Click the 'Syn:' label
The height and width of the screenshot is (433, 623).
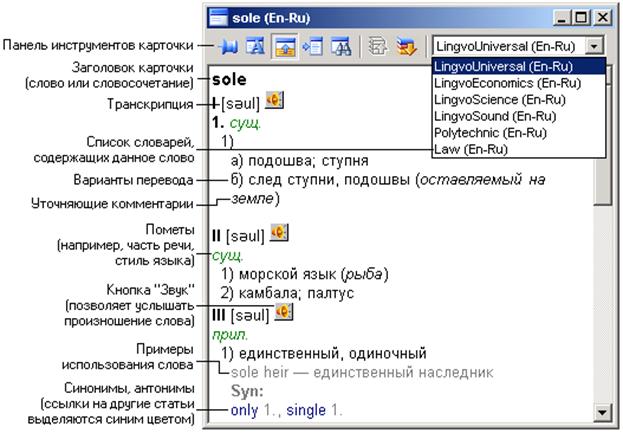pos(247,391)
